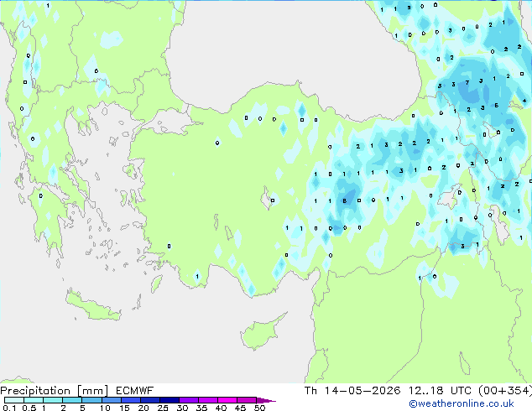Click the above-50 arrow tip of the legend
The width and height of the screenshot is (532, 411).
click(x=266, y=400)
